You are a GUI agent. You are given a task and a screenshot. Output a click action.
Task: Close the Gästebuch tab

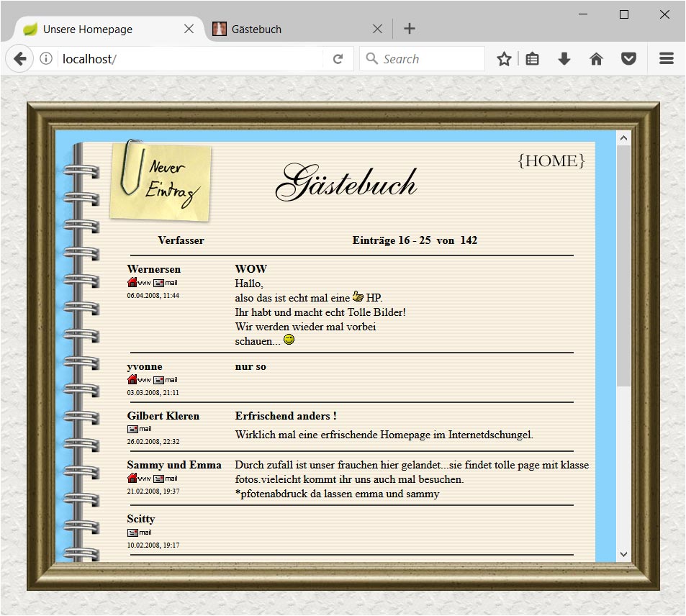tap(378, 29)
